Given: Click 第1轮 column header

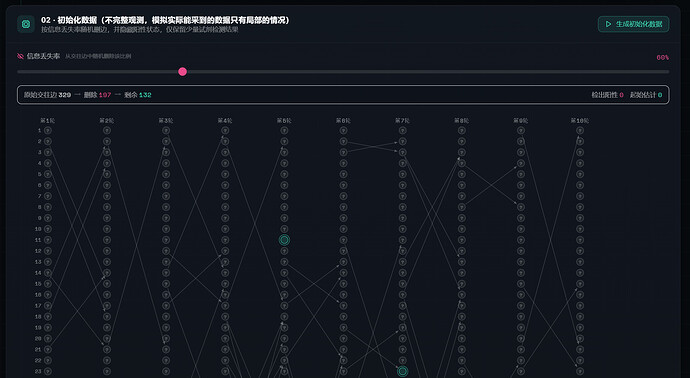Looking at the screenshot, I should [x=48, y=121].
